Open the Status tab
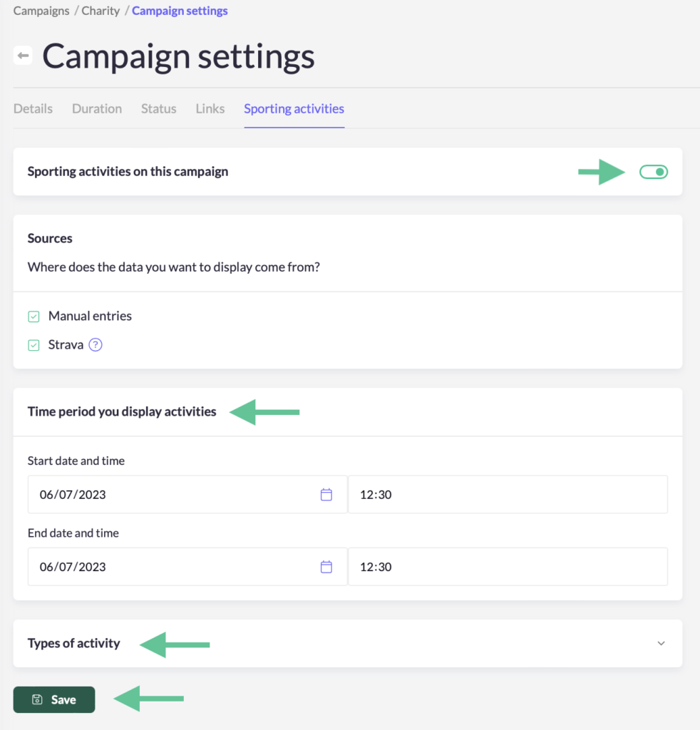 159,108
